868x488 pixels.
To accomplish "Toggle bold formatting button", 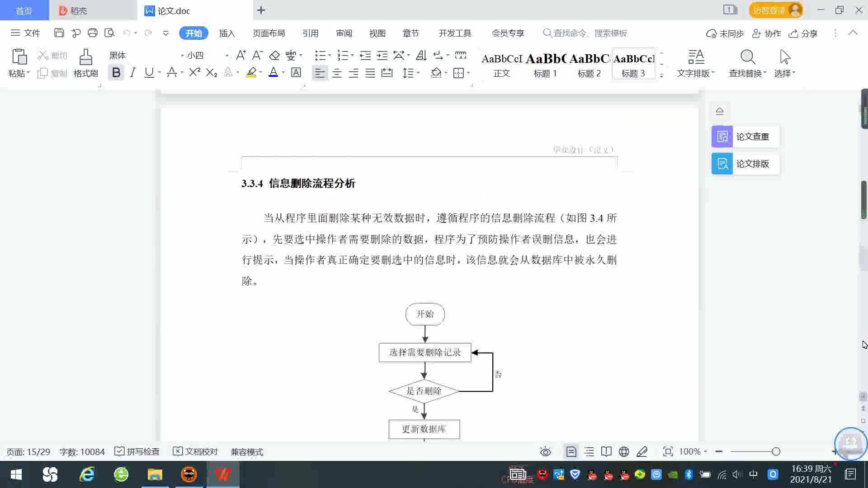I will (116, 73).
